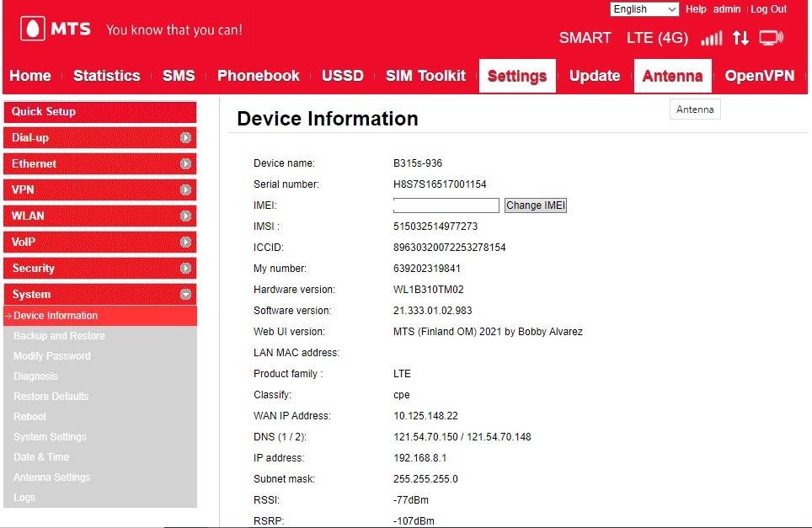The width and height of the screenshot is (812, 528).
Task: Click the ICCID value 89630320072253278154
Action: (x=450, y=248)
